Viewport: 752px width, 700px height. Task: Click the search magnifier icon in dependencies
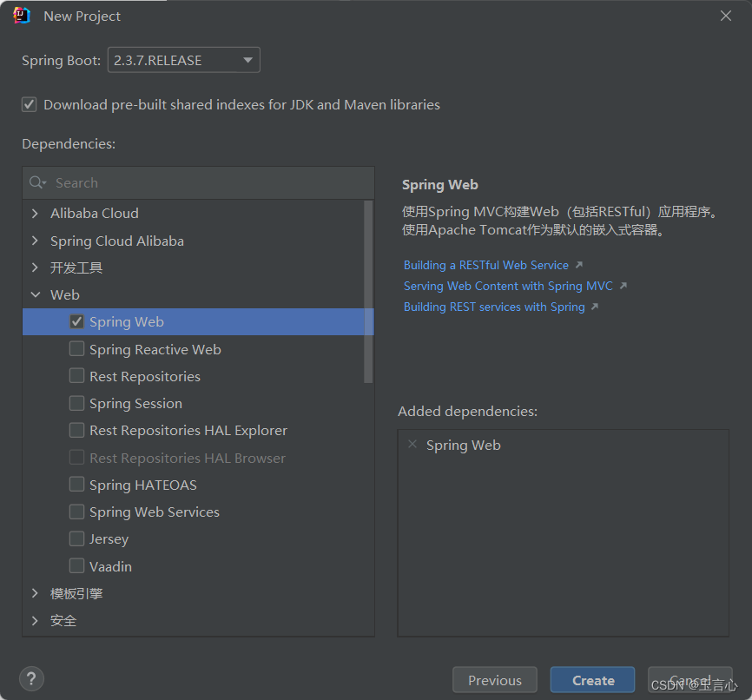pos(37,182)
